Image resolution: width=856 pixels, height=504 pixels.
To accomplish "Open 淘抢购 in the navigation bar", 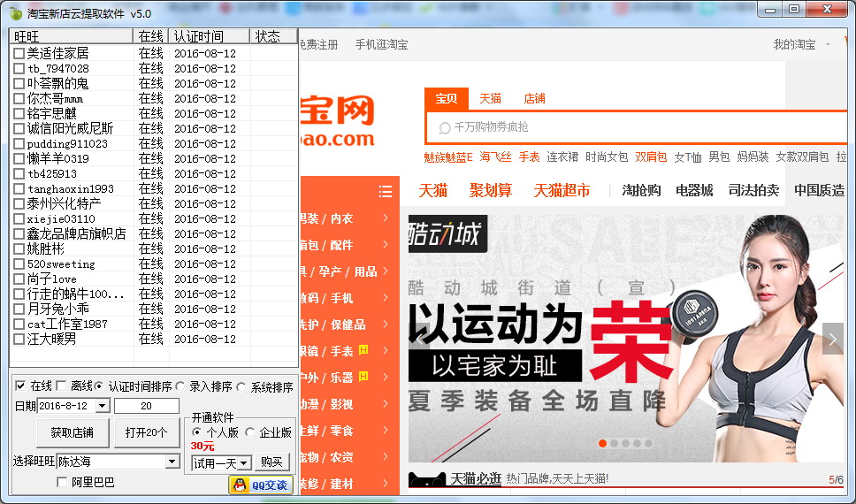I will pos(641,191).
